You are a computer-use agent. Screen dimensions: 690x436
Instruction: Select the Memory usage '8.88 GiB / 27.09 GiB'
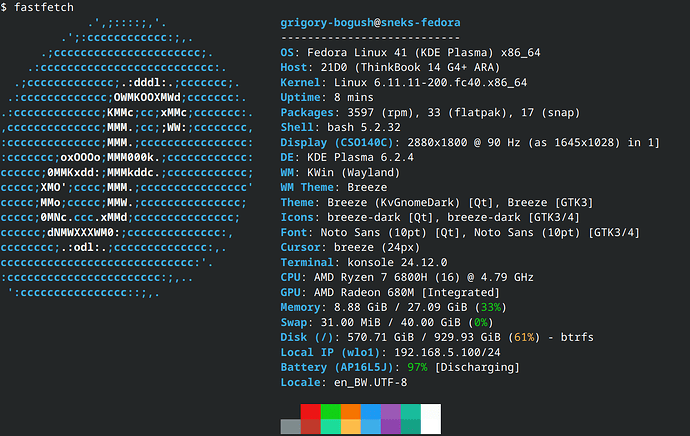(400, 308)
